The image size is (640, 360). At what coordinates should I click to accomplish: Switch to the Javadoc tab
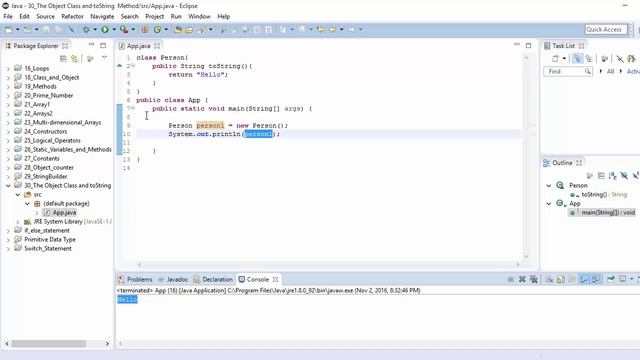point(173,280)
